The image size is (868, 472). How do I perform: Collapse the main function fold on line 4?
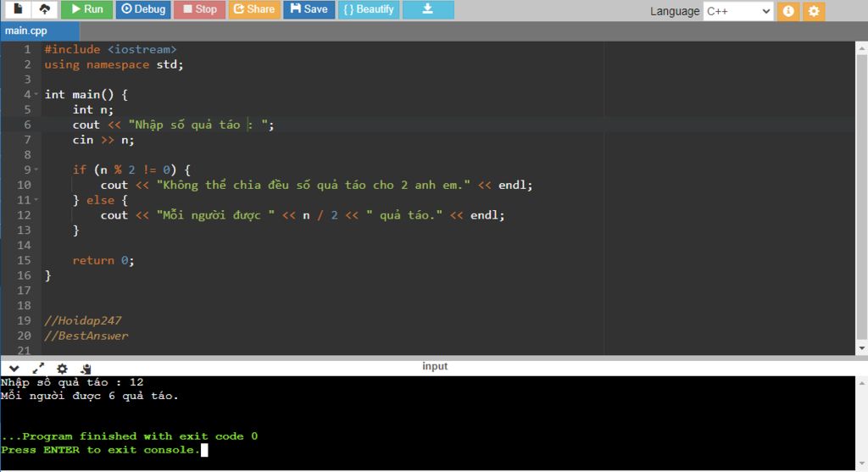36,94
